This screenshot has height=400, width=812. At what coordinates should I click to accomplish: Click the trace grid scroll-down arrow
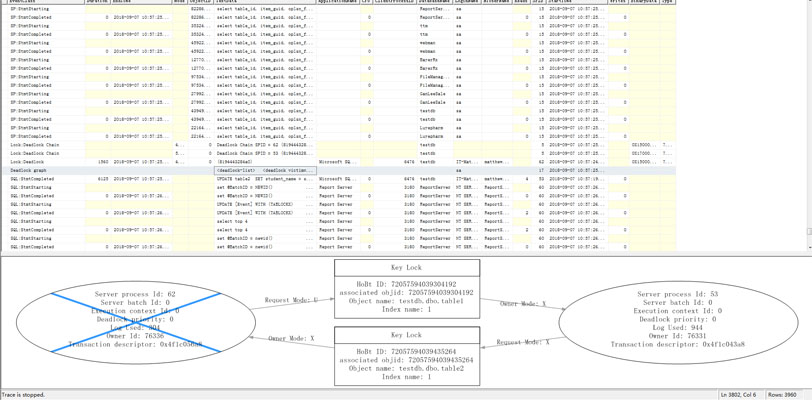[809, 249]
